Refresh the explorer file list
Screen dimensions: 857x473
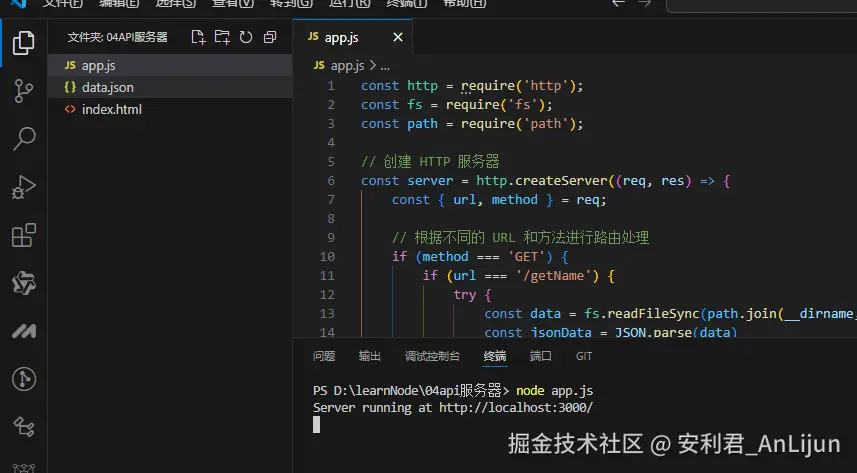tap(246, 37)
